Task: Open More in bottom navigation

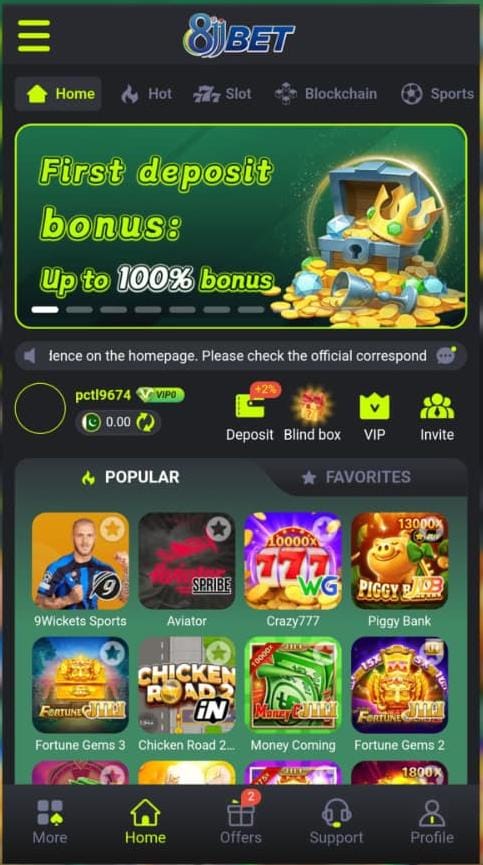Action: point(50,822)
